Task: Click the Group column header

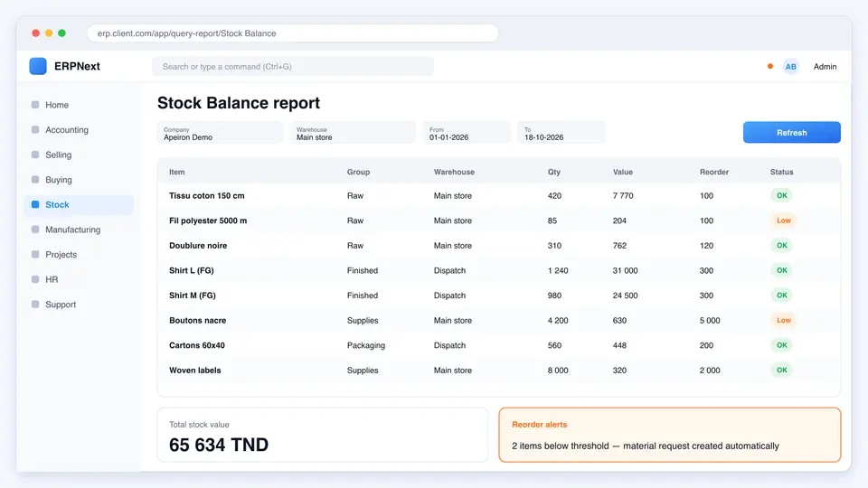Action: 358,172
